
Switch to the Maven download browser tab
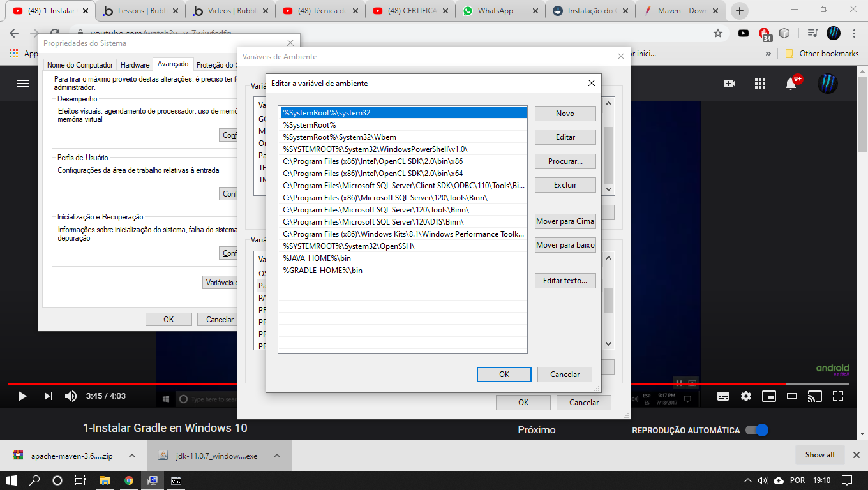pyautogui.click(x=680, y=11)
